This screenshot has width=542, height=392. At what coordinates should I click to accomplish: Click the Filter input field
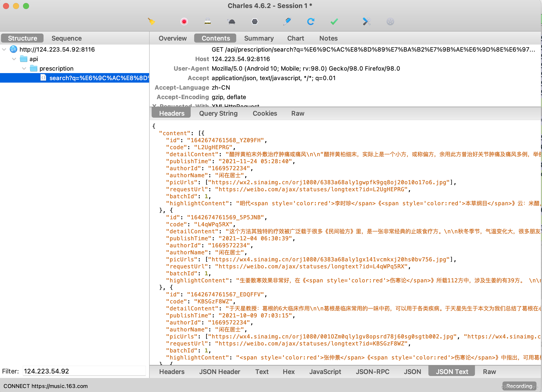[84, 371]
